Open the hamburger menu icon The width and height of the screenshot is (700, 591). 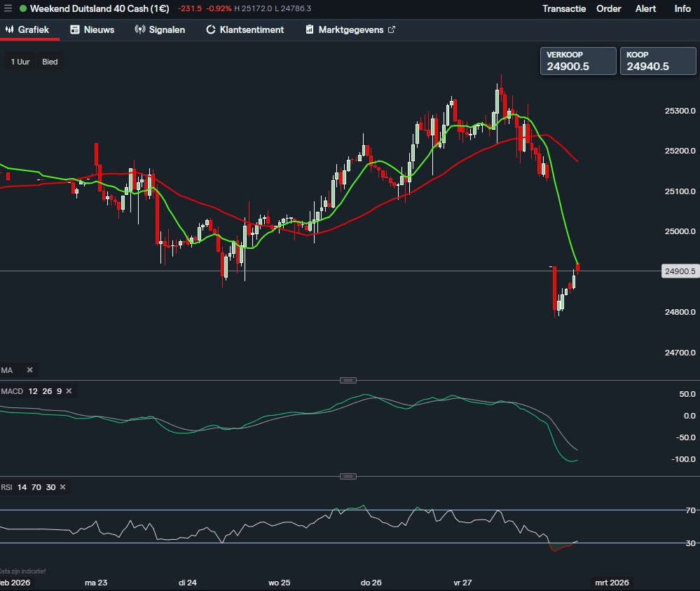[x=8, y=8]
